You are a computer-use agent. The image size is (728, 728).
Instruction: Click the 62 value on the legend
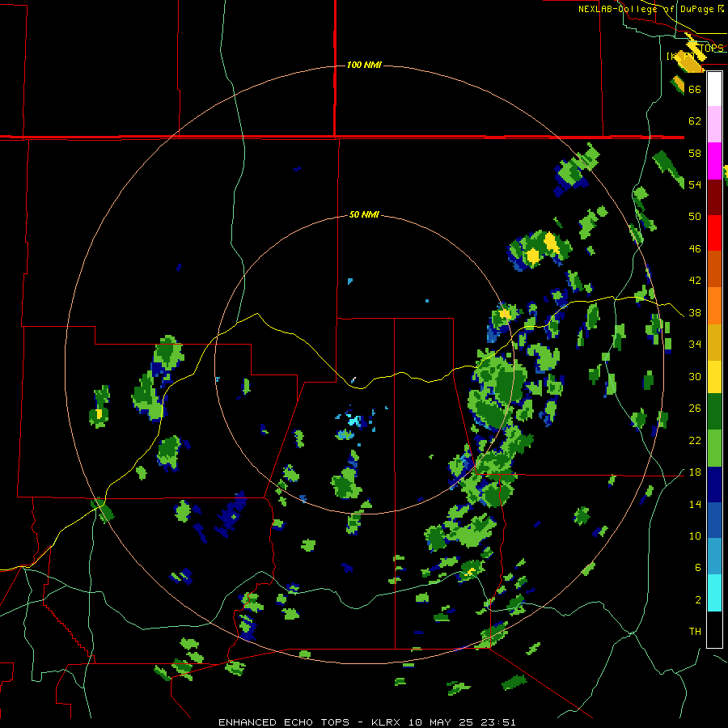coord(695,121)
